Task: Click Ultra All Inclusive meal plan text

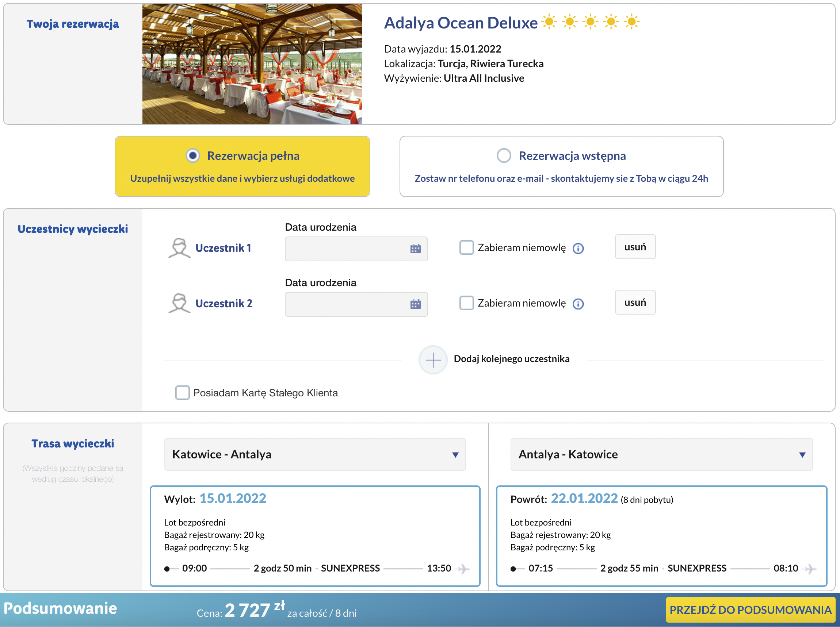Action: click(x=484, y=78)
